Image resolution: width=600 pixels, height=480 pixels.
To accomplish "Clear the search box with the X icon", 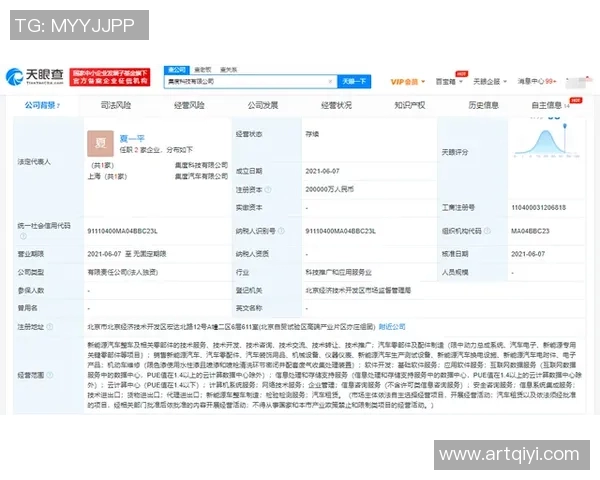I will 330,82.
